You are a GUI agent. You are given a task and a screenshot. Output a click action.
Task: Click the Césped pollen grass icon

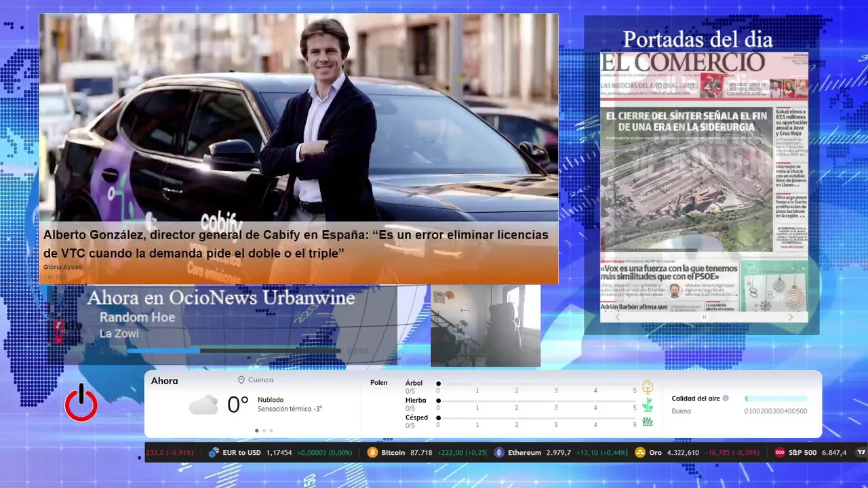click(x=648, y=422)
